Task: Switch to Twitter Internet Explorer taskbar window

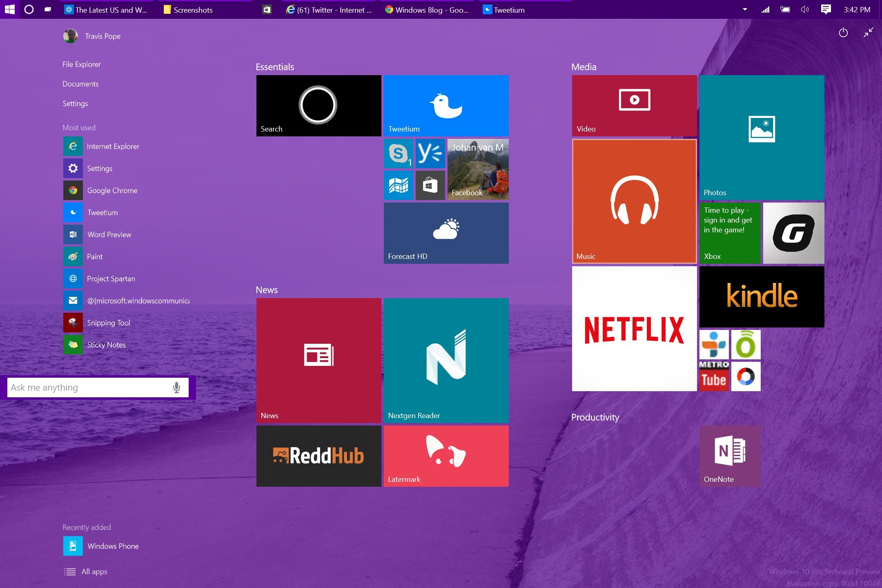Action: tap(329, 10)
